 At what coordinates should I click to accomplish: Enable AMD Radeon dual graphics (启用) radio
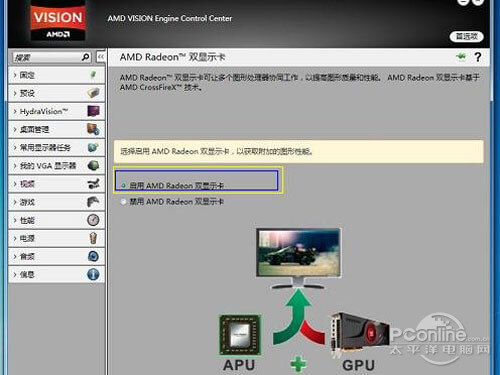(x=124, y=185)
